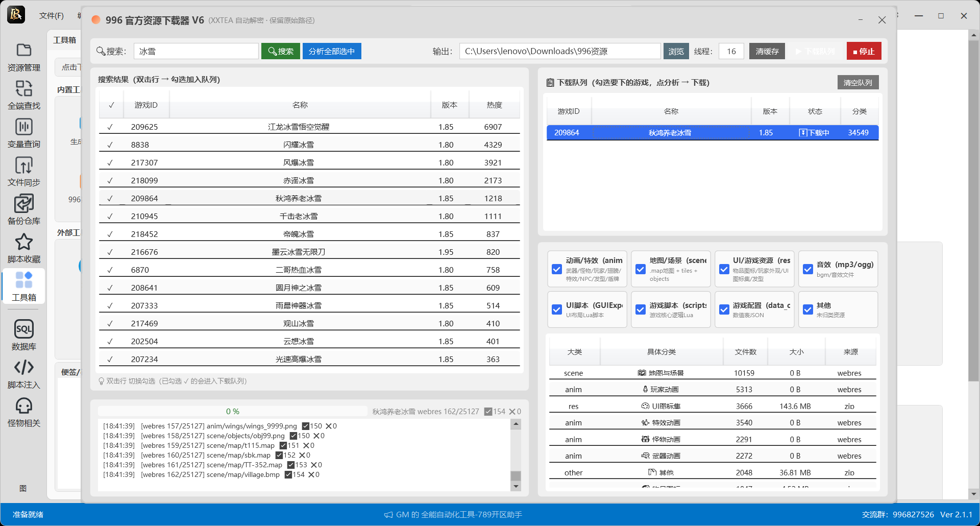Open 资源管理 in the sidebar
Image resolution: width=980 pixels, height=526 pixels.
tap(23, 57)
